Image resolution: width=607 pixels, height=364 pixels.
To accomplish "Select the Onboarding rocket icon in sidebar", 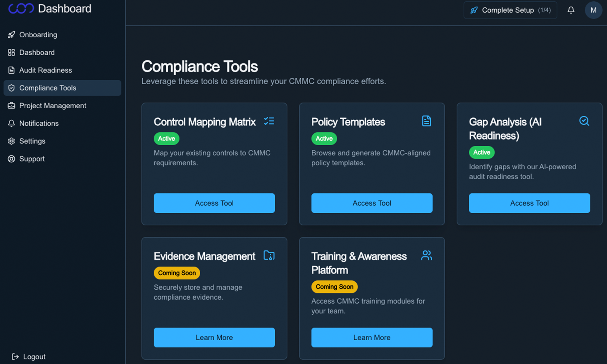I will [x=12, y=35].
